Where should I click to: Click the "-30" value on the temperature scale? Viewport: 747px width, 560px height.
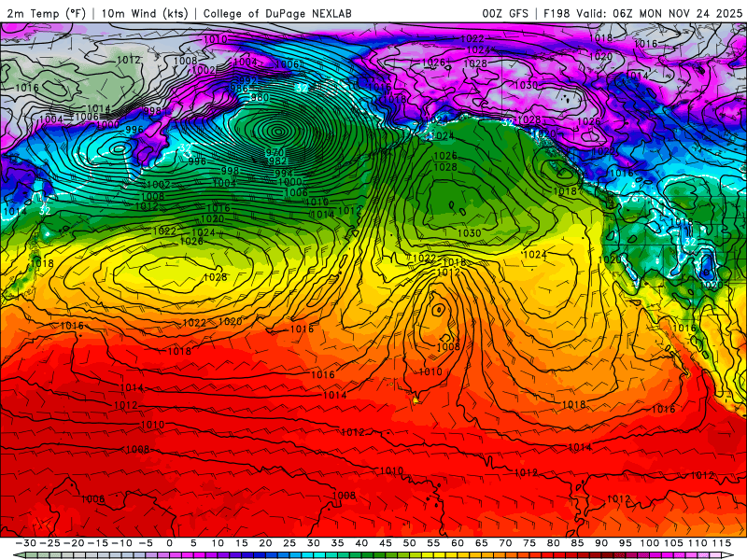26,543
